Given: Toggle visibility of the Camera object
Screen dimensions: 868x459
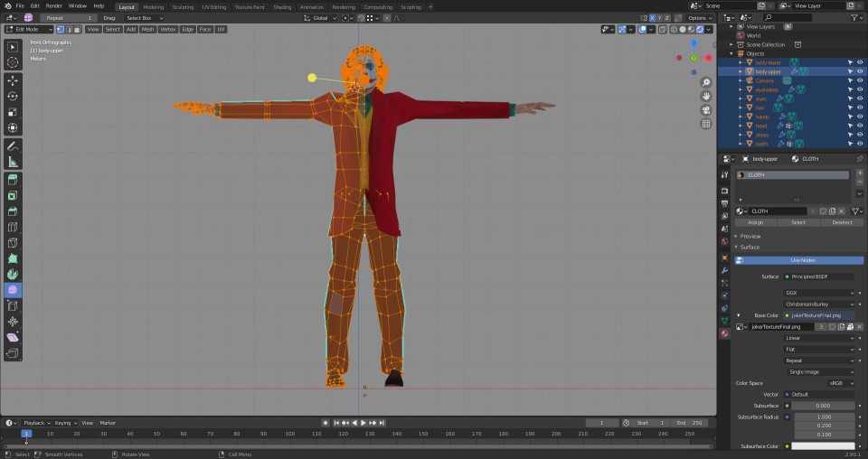Looking at the screenshot, I should point(860,80).
